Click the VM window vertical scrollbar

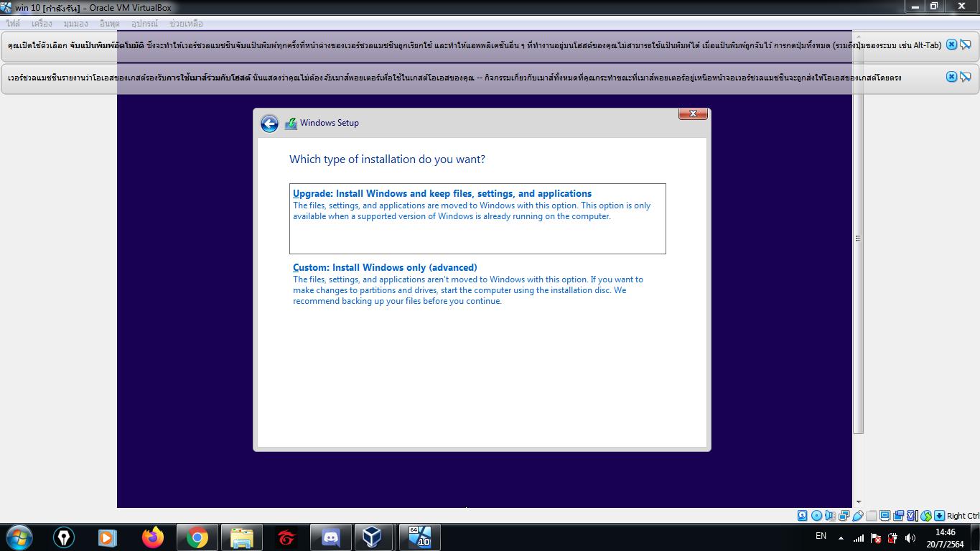tap(858, 238)
